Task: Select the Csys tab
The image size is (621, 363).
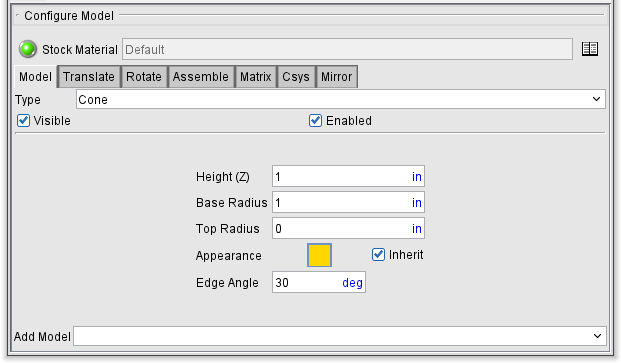Action: (296, 76)
